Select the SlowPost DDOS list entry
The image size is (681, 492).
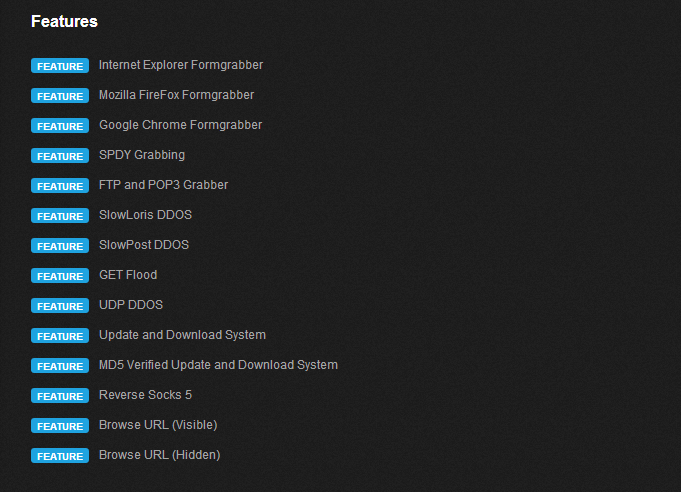(144, 245)
